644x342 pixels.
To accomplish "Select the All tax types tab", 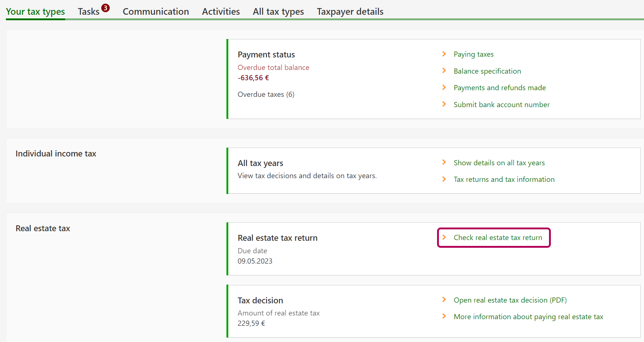I will (278, 12).
